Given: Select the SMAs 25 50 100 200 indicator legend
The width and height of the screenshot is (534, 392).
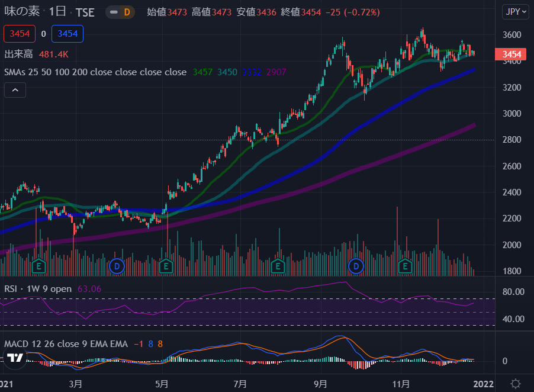Looking at the screenshot, I should (95, 72).
